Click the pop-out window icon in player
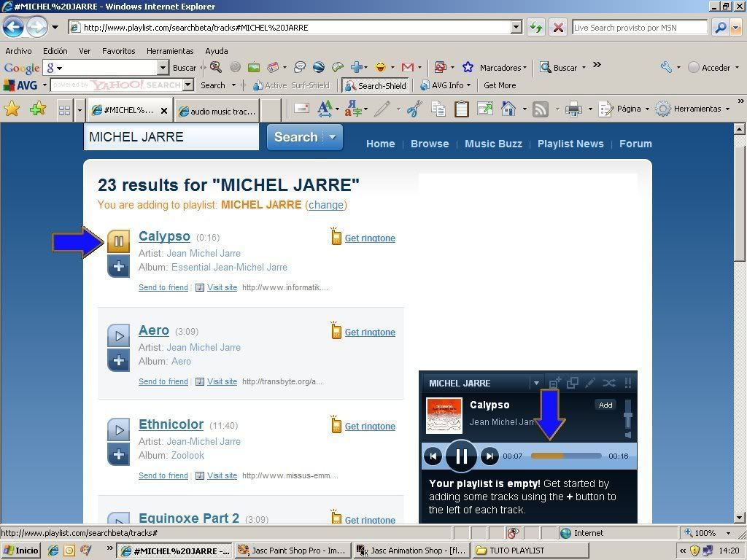747x560 pixels. pos(573,383)
